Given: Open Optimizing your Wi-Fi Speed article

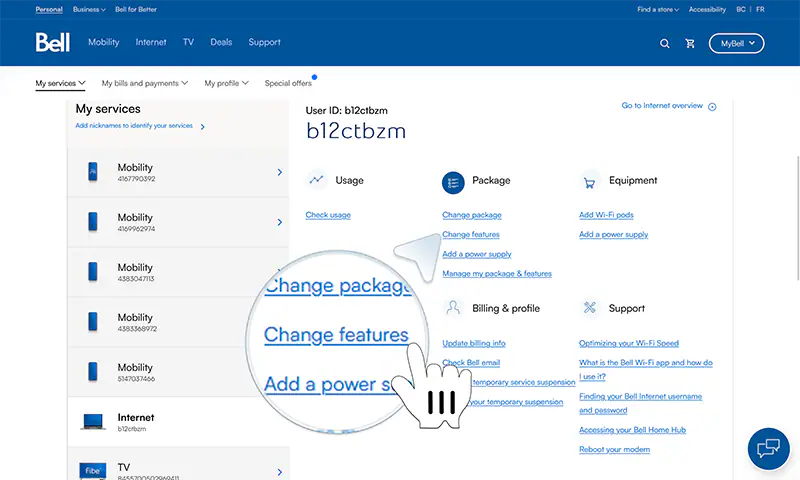Looking at the screenshot, I should (629, 343).
